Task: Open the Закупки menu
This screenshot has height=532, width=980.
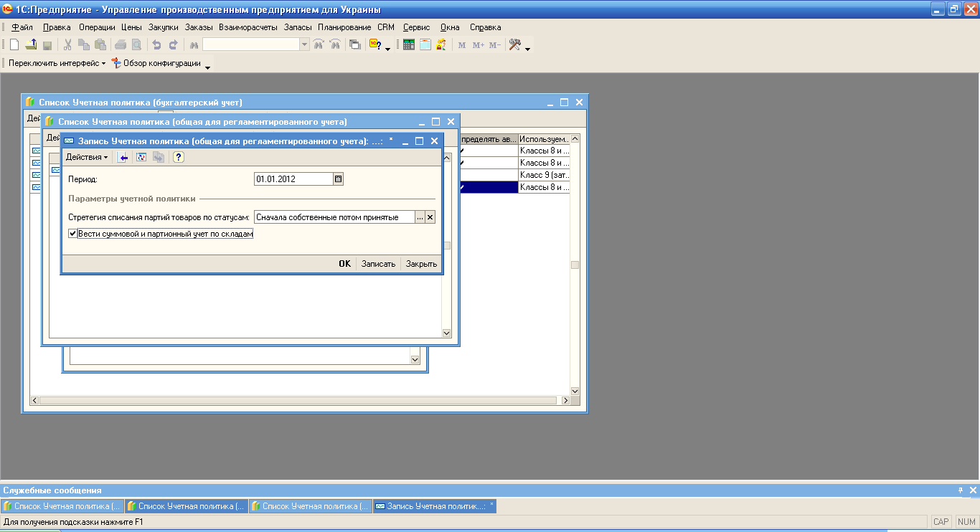Action: tap(164, 27)
